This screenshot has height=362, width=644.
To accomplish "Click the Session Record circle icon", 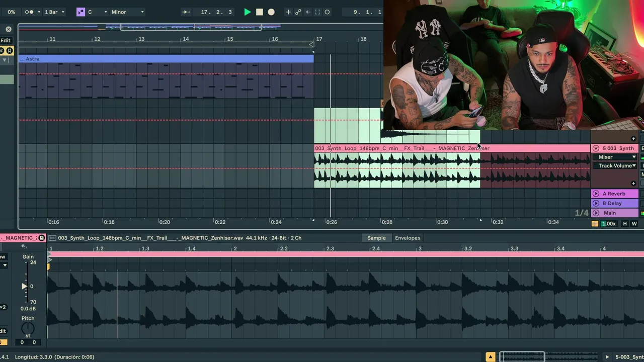I will tap(327, 12).
